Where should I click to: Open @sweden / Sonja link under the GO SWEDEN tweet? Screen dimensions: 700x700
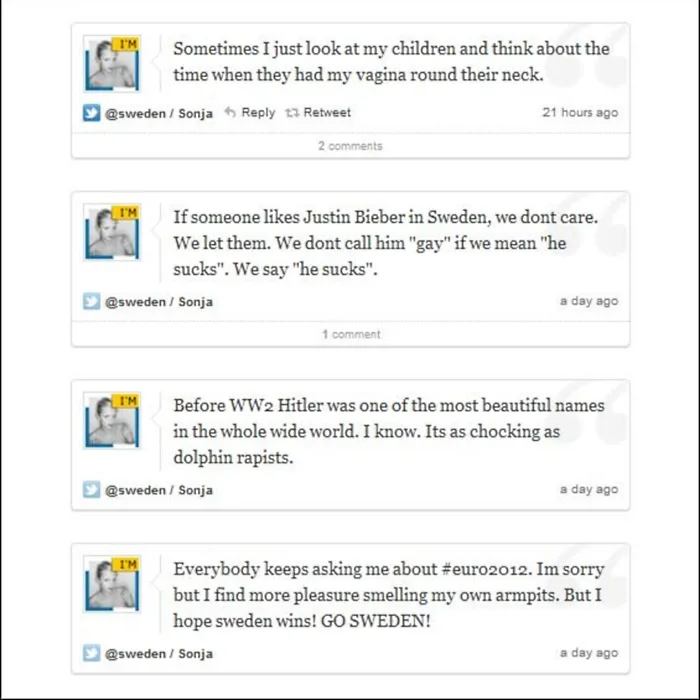point(159,653)
